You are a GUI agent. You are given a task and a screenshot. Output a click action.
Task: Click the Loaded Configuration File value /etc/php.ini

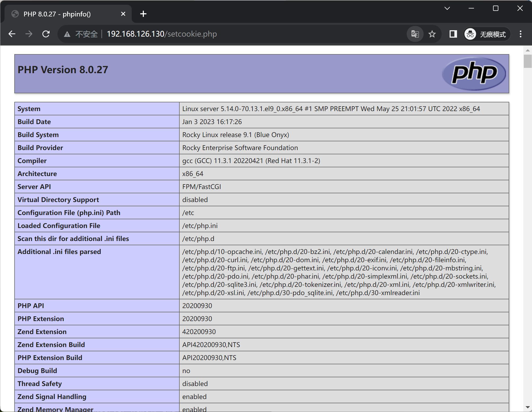coord(200,226)
